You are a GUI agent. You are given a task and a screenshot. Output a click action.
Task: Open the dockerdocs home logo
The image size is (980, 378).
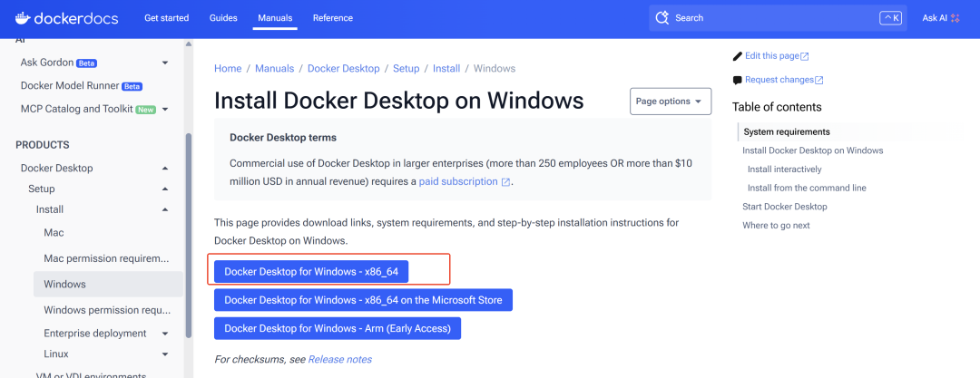(x=66, y=18)
